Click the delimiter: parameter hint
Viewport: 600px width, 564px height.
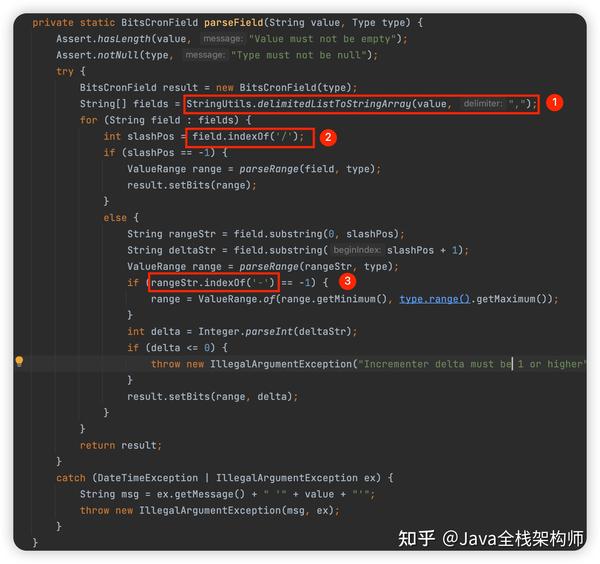click(x=483, y=104)
